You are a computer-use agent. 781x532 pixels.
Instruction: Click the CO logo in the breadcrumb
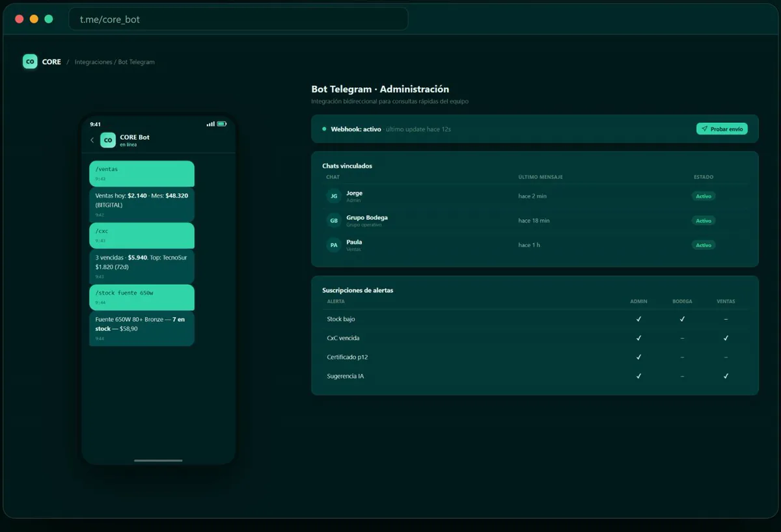30,62
